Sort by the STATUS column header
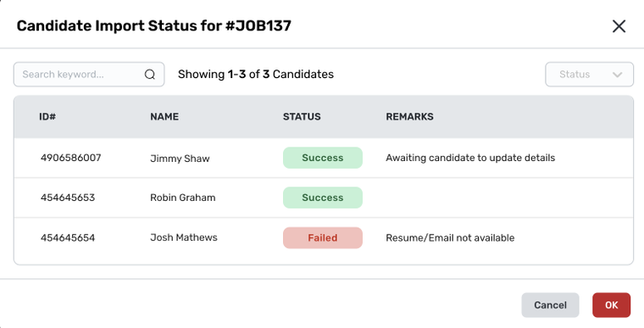The image size is (644, 328). 302,117
